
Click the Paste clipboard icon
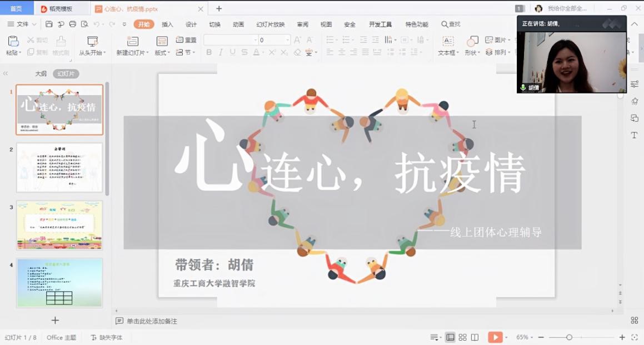[x=13, y=42]
